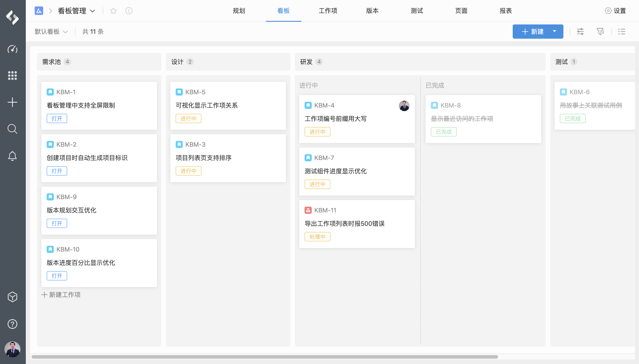Open the filter funnel icon
This screenshot has height=364, width=639.
[600, 32]
